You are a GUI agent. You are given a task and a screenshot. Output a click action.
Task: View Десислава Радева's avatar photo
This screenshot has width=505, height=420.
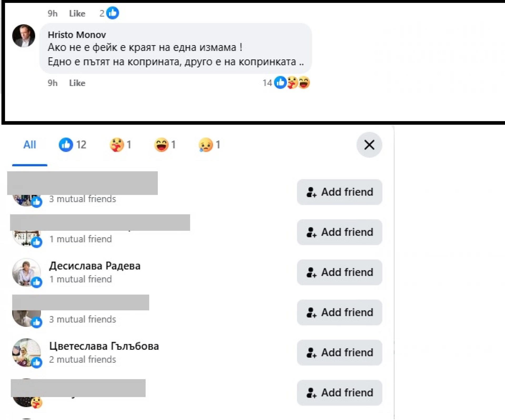(26, 272)
